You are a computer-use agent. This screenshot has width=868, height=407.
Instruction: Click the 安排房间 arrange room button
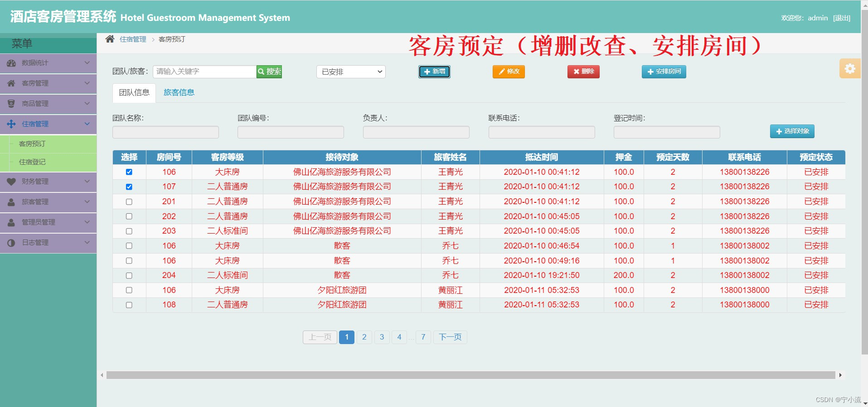664,72
